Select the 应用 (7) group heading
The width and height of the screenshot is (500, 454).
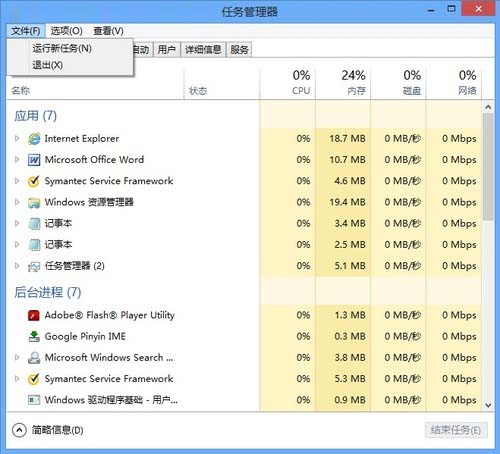35,116
